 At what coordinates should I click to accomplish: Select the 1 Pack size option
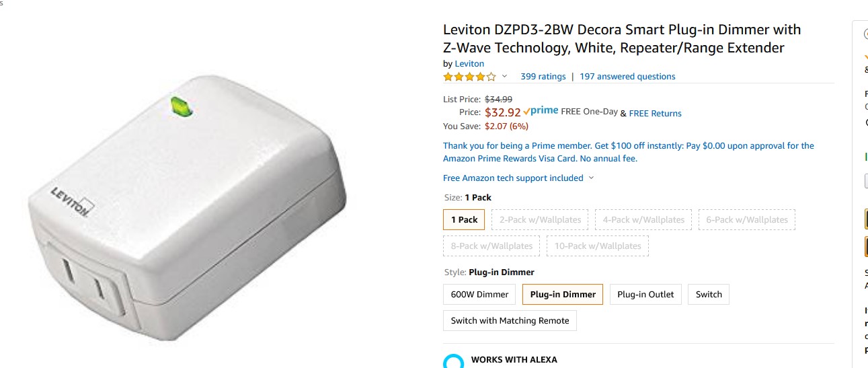pyautogui.click(x=464, y=220)
